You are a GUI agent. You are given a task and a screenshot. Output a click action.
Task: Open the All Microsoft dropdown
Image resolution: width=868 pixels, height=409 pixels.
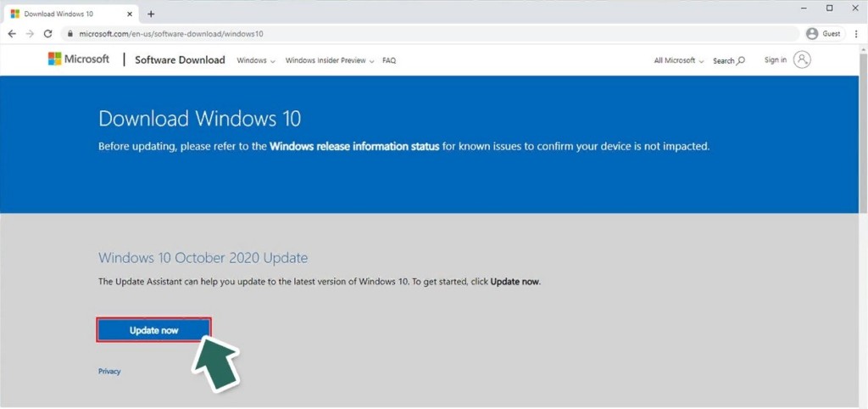679,60
